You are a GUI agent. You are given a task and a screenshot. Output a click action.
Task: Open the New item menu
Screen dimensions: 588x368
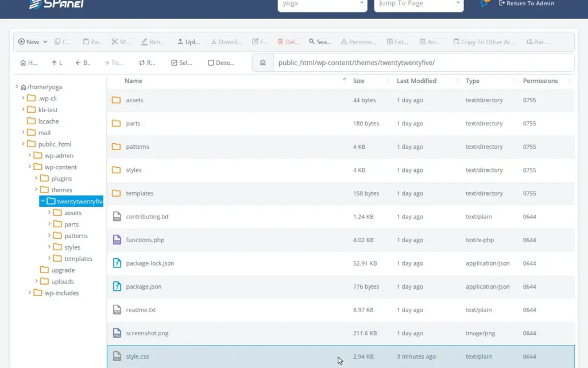33,41
